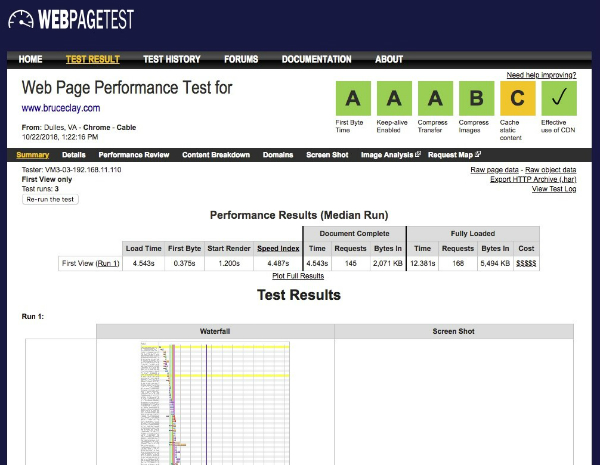
Task: Click the Compress Images B grade box
Action: click(476, 98)
